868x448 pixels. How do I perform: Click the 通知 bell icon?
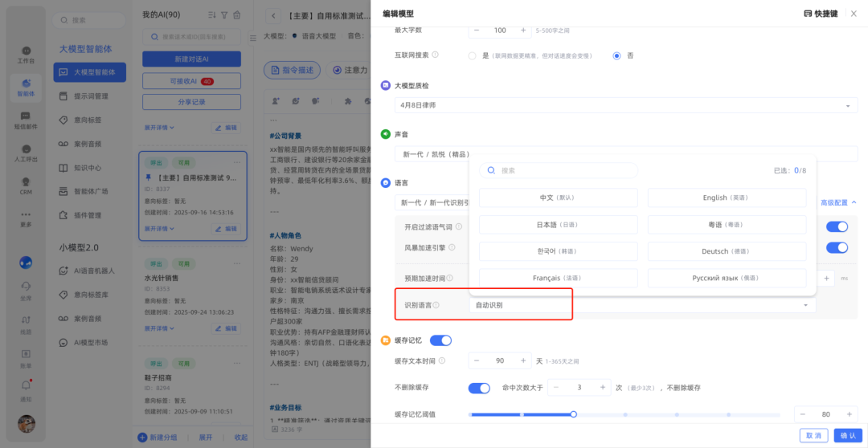pos(26,389)
